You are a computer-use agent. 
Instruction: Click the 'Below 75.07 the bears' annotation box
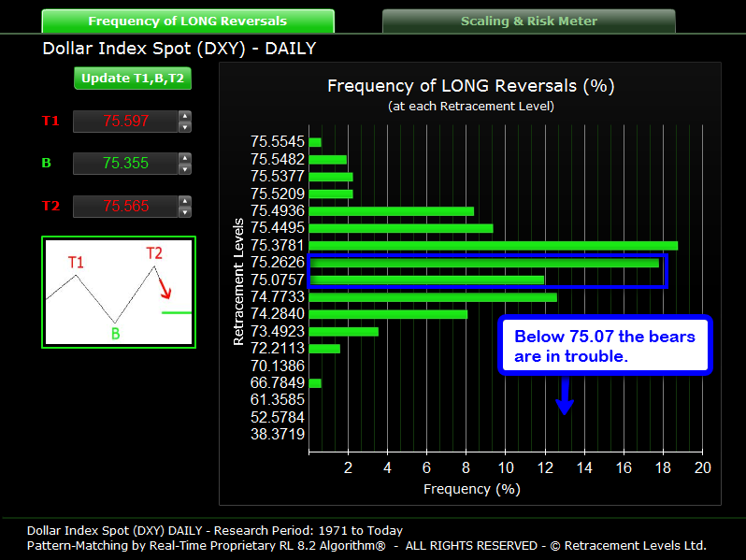coord(605,345)
